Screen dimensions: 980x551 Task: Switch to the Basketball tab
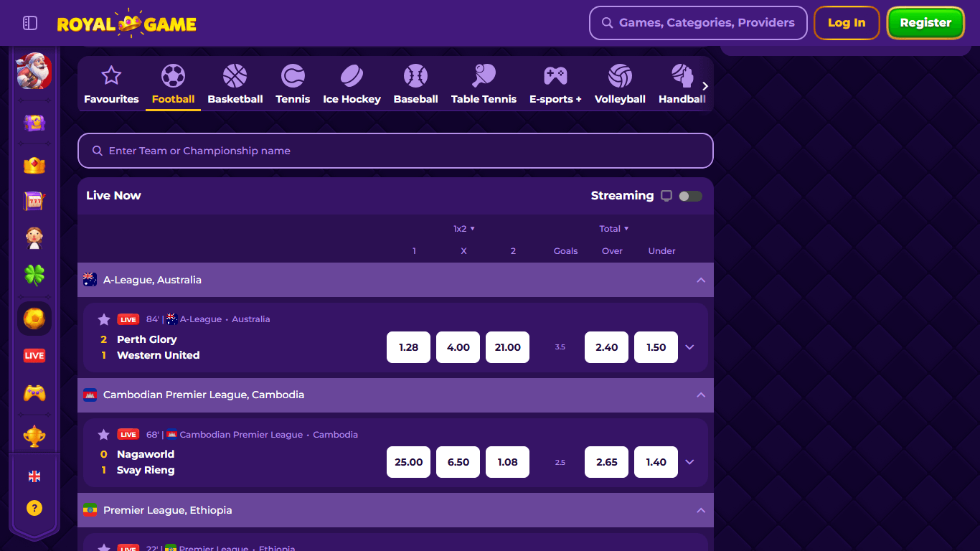click(235, 85)
